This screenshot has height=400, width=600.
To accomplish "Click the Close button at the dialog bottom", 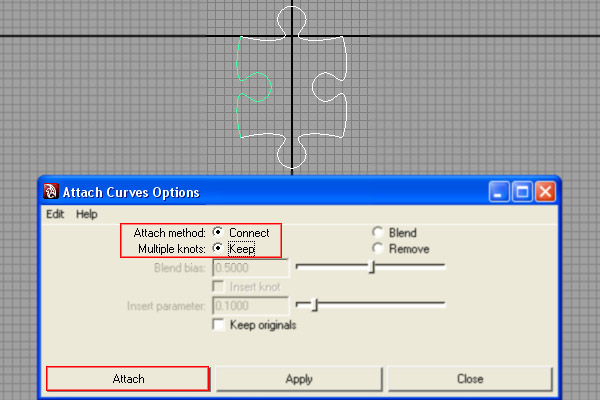I will (x=470, y=379).
